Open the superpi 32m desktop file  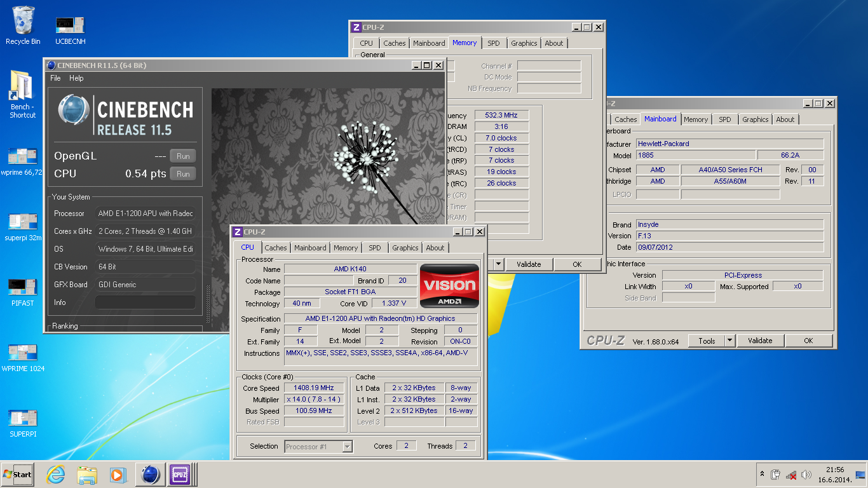pos(22,227)
